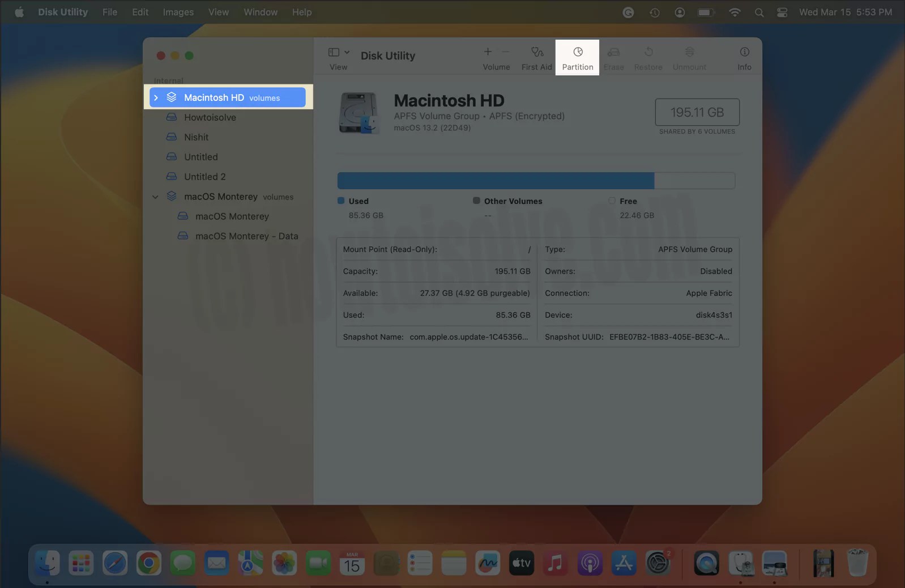The image size is (905, 588).
Task: Expand the Macintosh HD volume group
Action: click(156, 97)
